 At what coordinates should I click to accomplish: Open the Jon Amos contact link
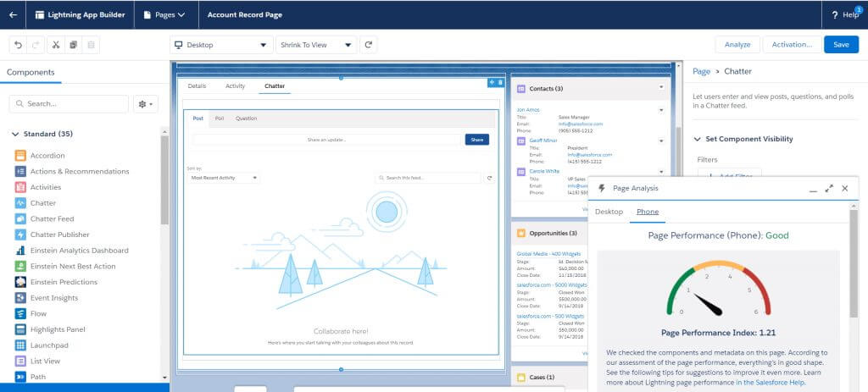coord(527,110)
